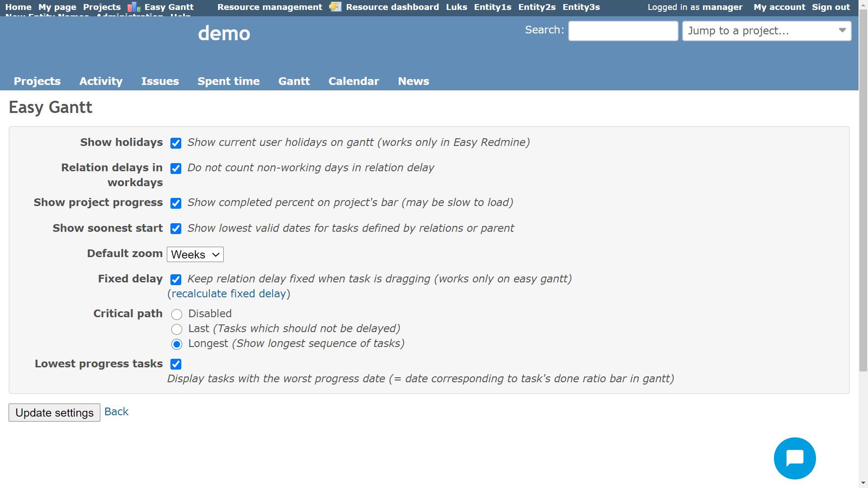Disable the Show project progress checkbox

tap(176, 203)
